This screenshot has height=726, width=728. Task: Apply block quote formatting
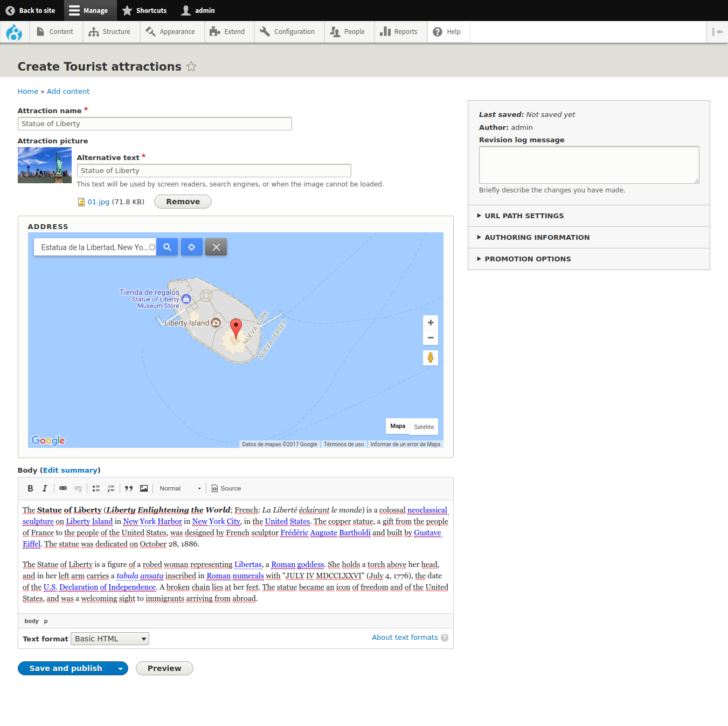click(129, 488)
